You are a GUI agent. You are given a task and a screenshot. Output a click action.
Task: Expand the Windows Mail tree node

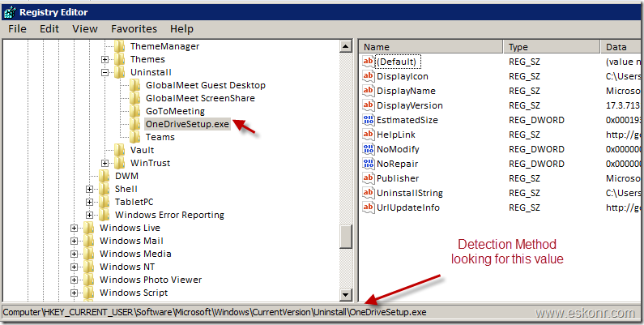coord(74,241)
